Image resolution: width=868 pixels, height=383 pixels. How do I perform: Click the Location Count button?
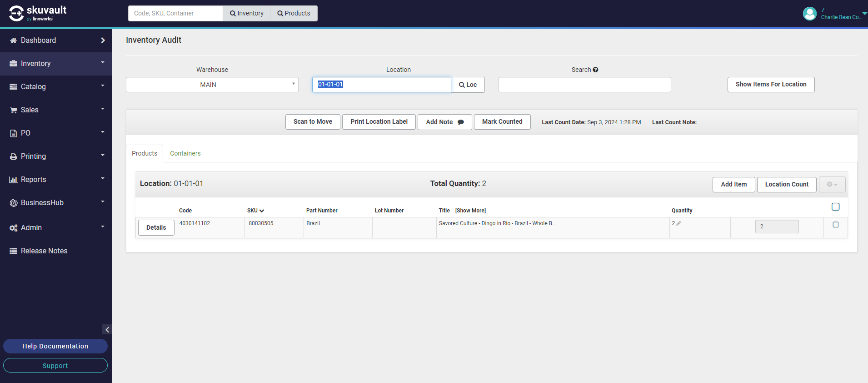[x=787, y=185]
